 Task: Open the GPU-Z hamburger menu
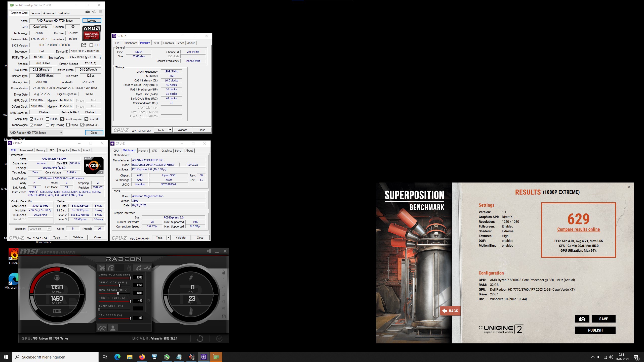coord(100,12)
